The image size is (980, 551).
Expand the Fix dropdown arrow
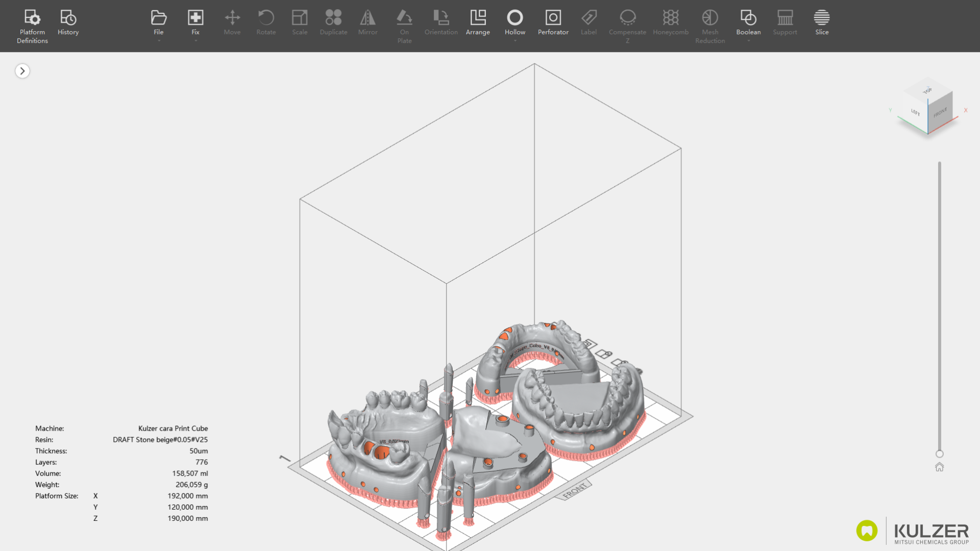[195, 41]
